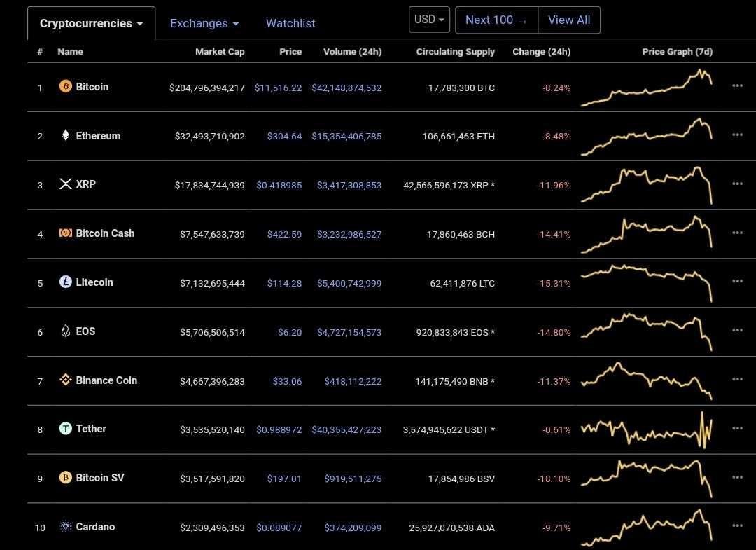Click the View All button
The width and height of the screenshot is (756, 550).
click(569, 20)
